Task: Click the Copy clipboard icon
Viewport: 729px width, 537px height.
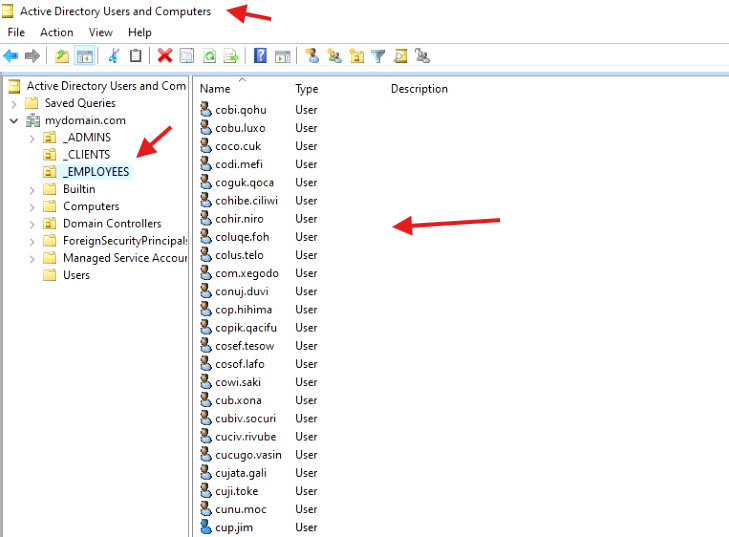Action: point(135,56)
